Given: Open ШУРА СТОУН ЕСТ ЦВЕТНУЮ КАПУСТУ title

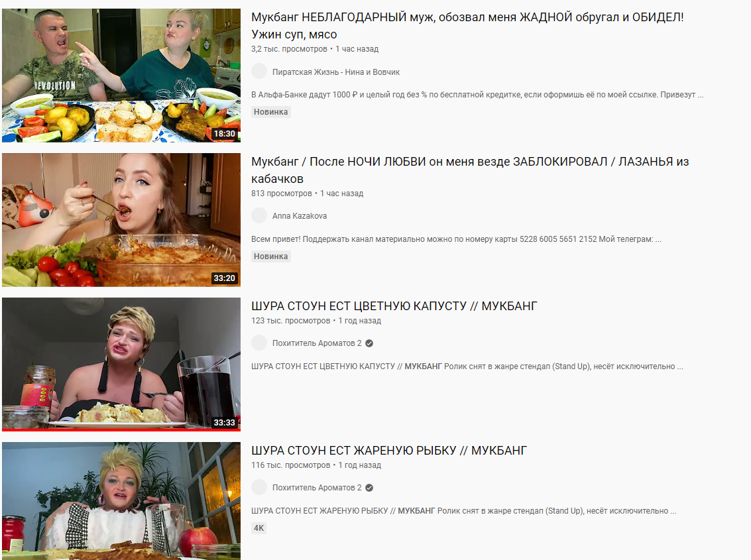Looking at the screenshot, I should (x=394, y=306).
